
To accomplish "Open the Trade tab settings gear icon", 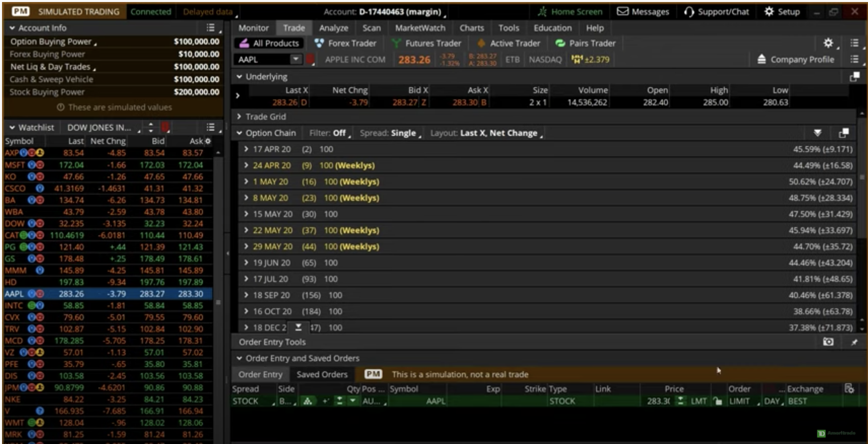I will 828,43.
